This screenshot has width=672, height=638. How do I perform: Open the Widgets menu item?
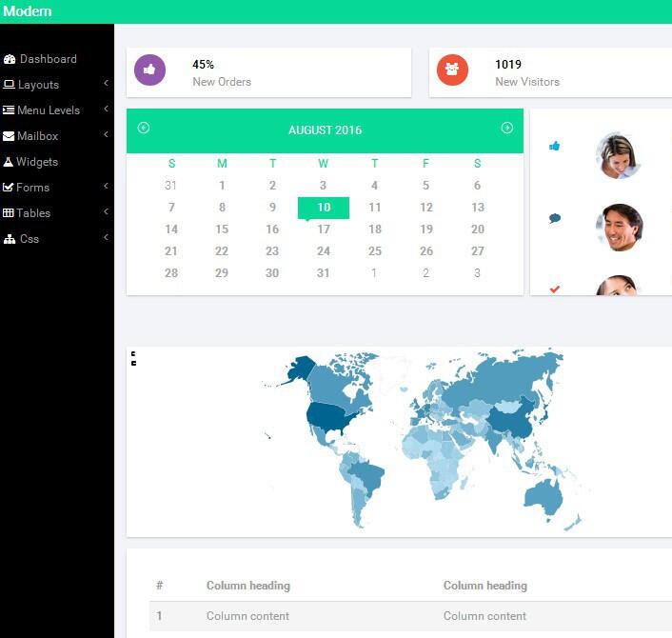point(57,162)
